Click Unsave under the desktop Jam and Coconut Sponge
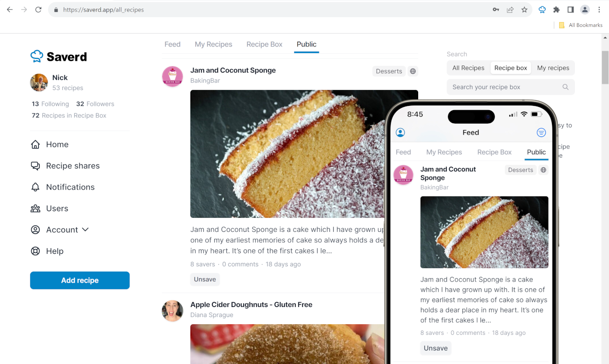This screenshot has height=364, width=609. tap(205, 279)
